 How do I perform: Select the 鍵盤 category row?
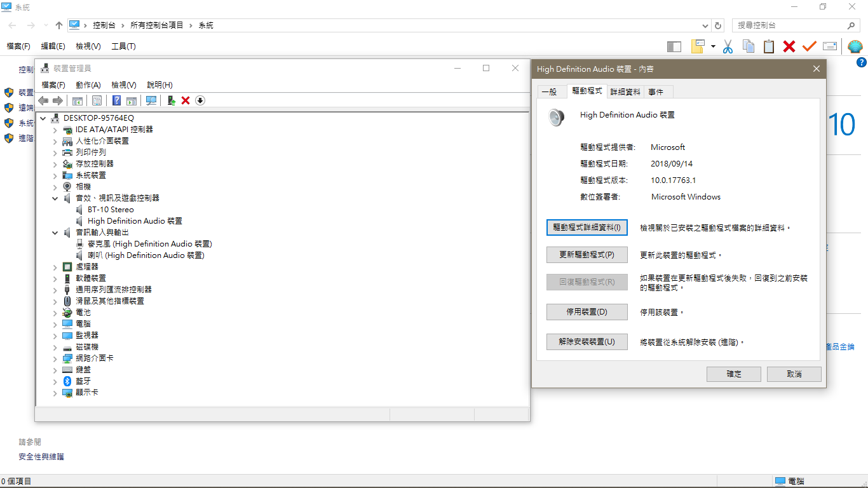[83, 370]
